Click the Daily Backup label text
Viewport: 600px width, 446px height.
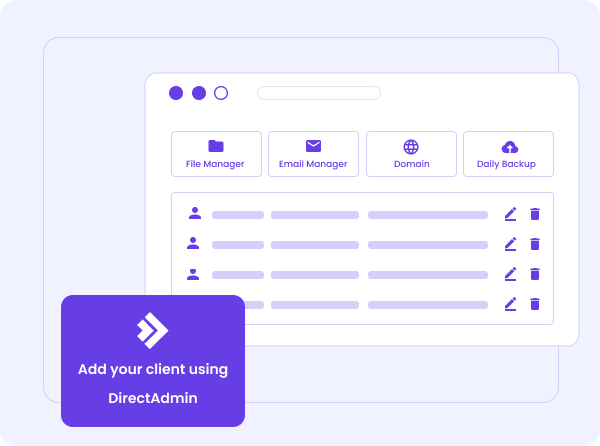pyautogui.click(x=506, y=164)
